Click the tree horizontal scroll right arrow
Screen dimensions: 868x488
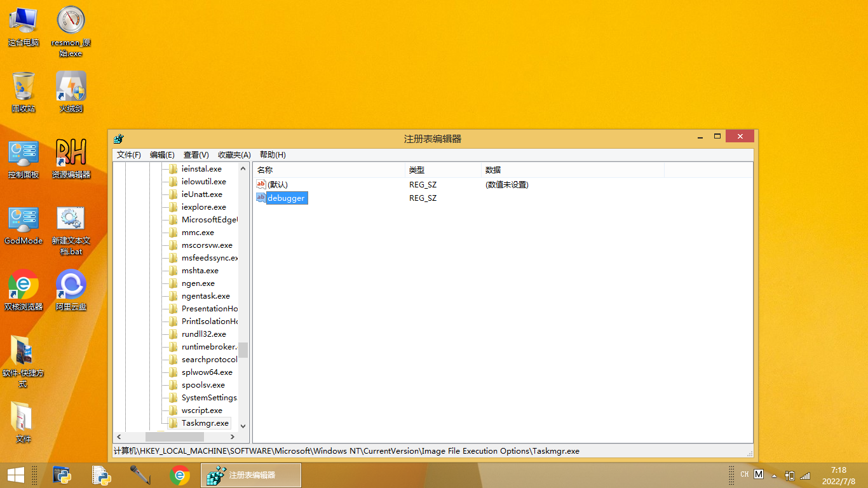tap(233, 437)
